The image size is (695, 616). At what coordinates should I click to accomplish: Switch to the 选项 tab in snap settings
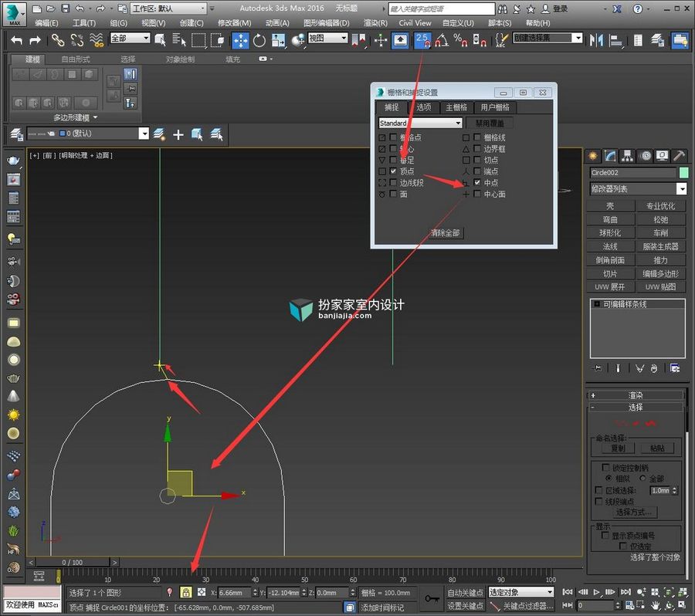pos(424,107)
